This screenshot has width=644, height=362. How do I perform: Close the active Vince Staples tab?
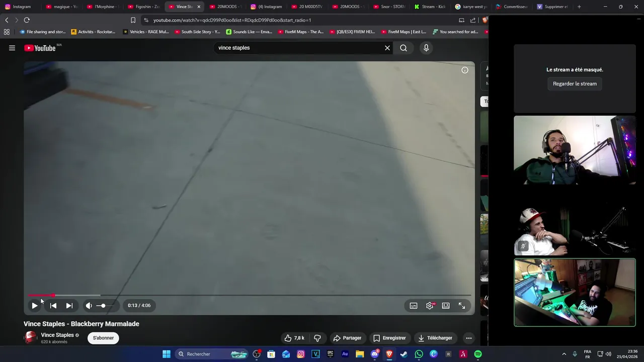pos(199,7)
